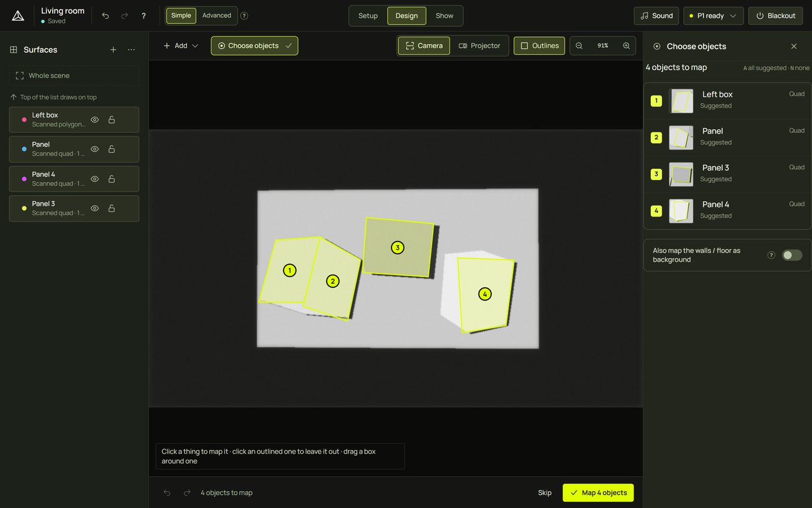812x508 pixels.
Task: Open Panel 4 thumbnail in objects list
Action: [681, 211]
